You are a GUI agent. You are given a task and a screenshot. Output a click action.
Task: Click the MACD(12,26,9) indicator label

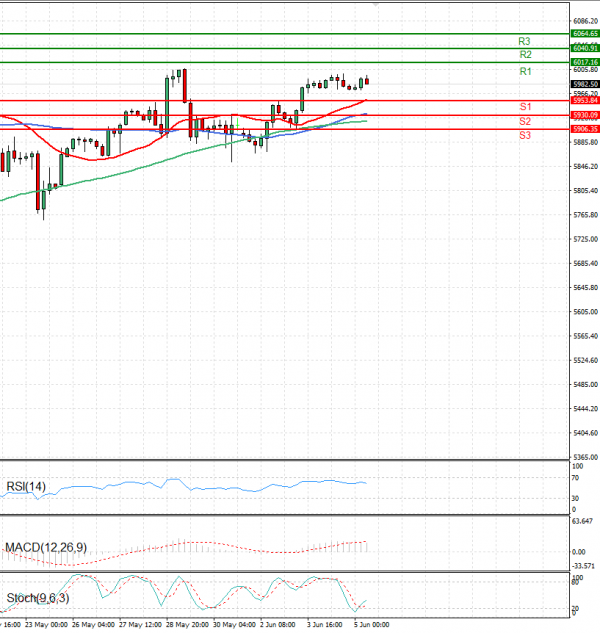pos(46,547)
